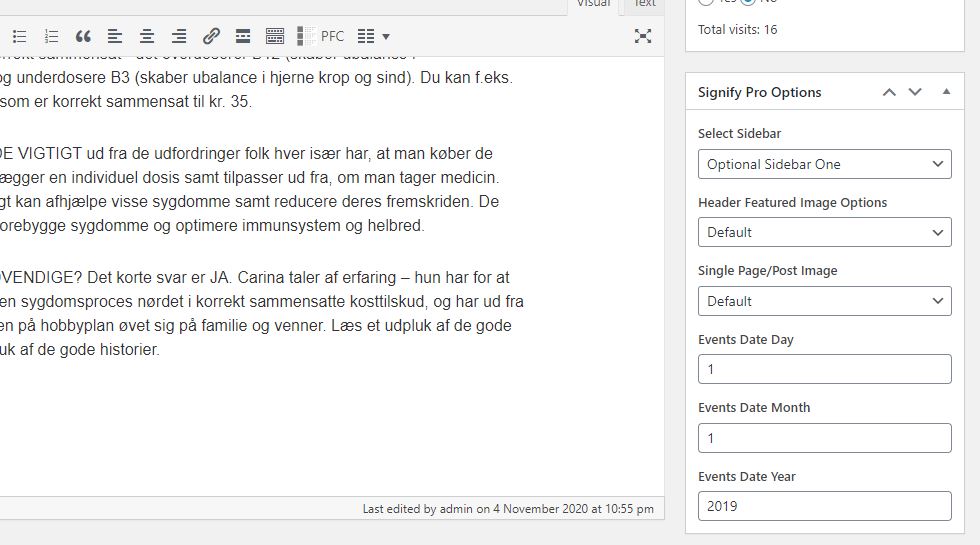Viewport: 980px width, 545px height.
Task: Open the Select Sidebar dropdown
Action: (x=824, y=164)
